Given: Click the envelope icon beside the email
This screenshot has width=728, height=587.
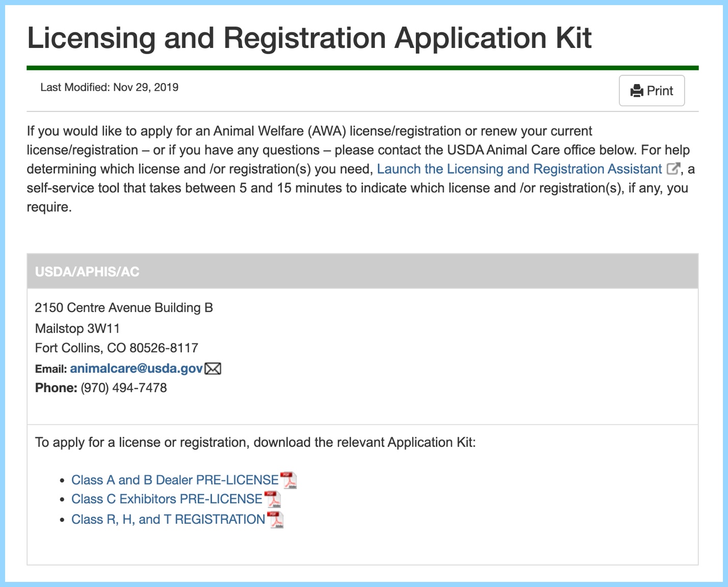Looking at the screenshot, I should (213, 368).
